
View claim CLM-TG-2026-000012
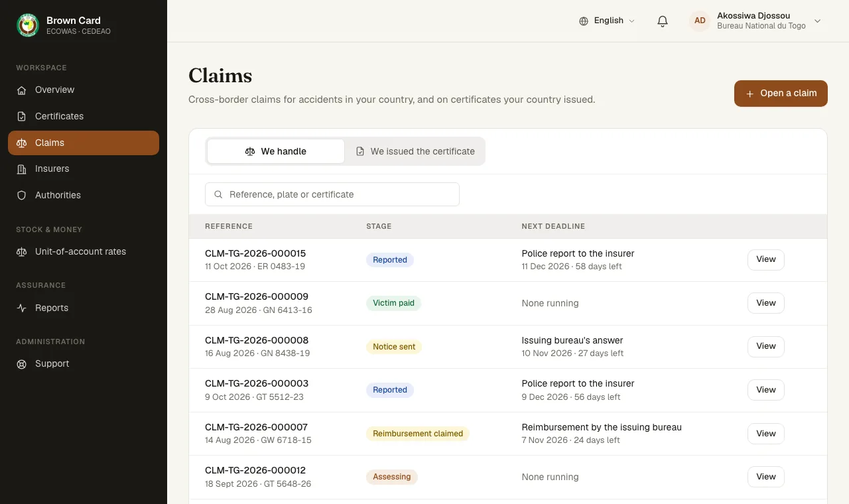[x=766, y=477]
